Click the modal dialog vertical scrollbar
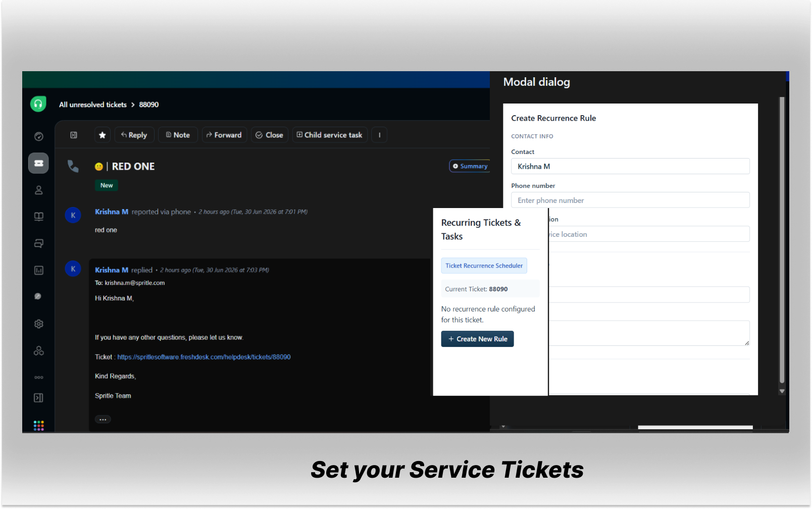The height and width of the screenshot is (509, 812). pyautogui.click(x=782, y=239)
